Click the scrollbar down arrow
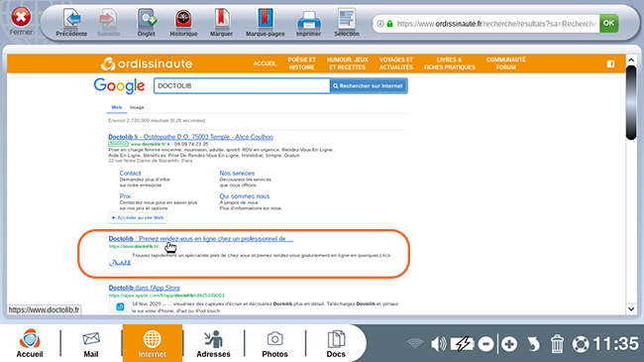This screenshot has width=644, height=362. pyautogui.click(x=631, y=308)
